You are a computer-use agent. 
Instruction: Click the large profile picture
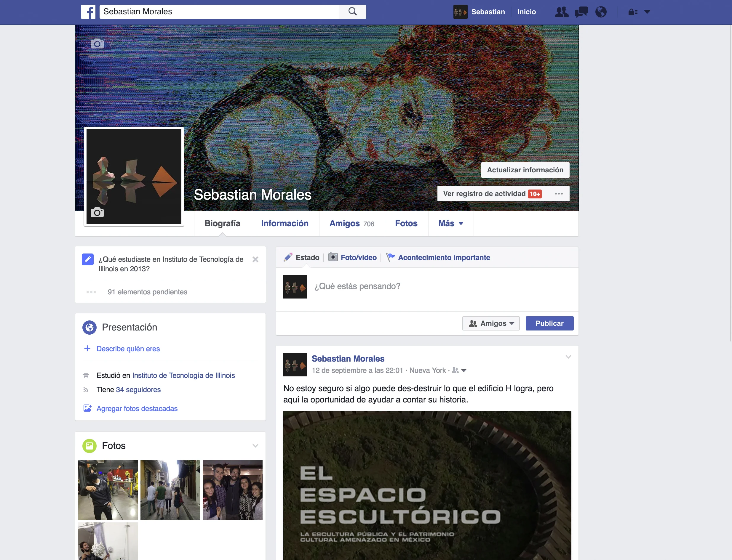click(134, 176)
